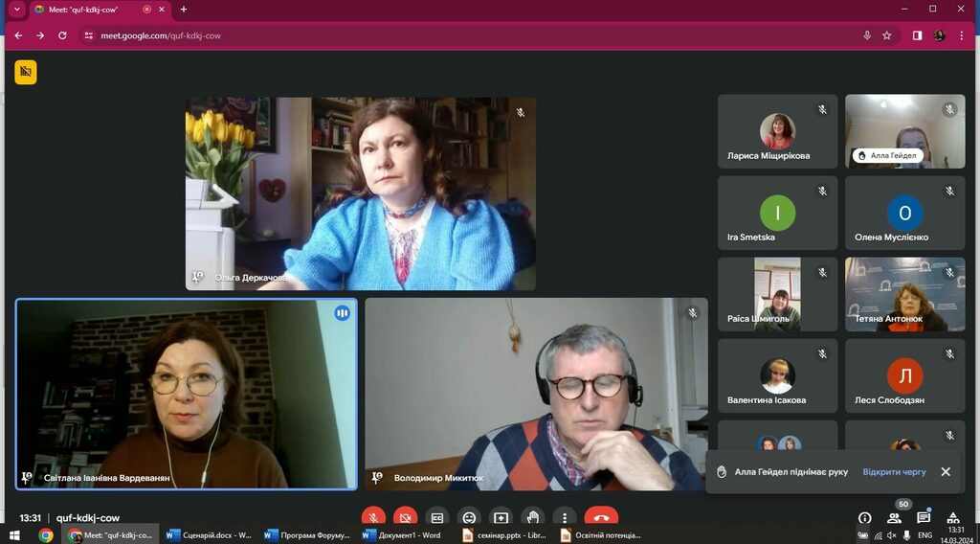Open the activities panel icon
This screenshot has height=544, width=980.
coord(953,517)
